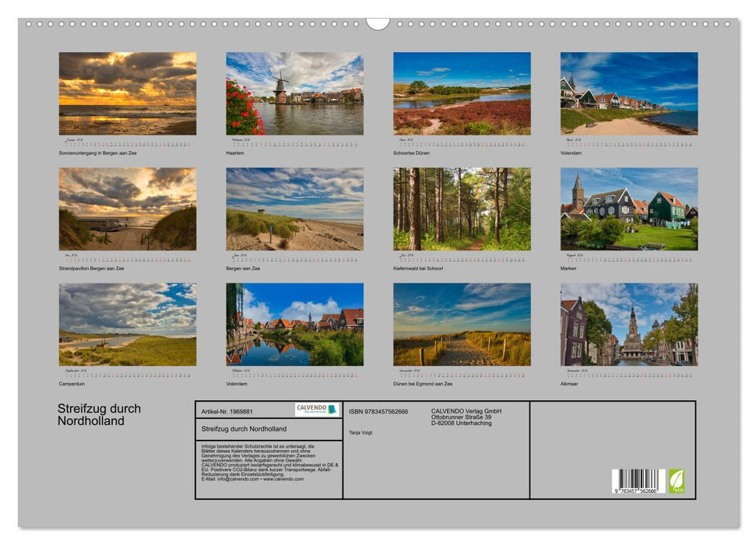Click the Alkmaar caption under the last photo
756x545 pixels.
[570, 384]
